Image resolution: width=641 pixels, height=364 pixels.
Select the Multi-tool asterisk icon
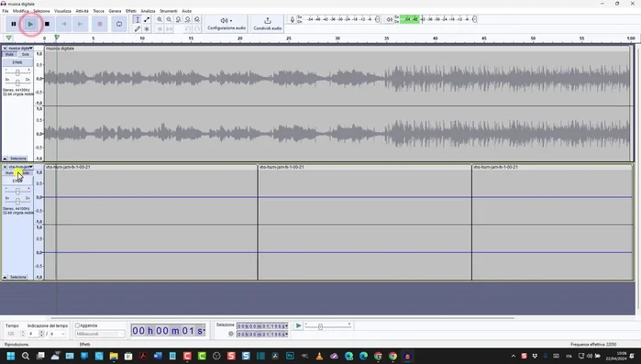(x=147, y=29)
